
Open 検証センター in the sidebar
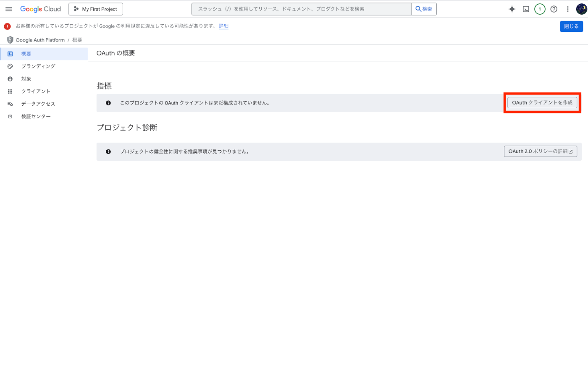coord(44,116)
